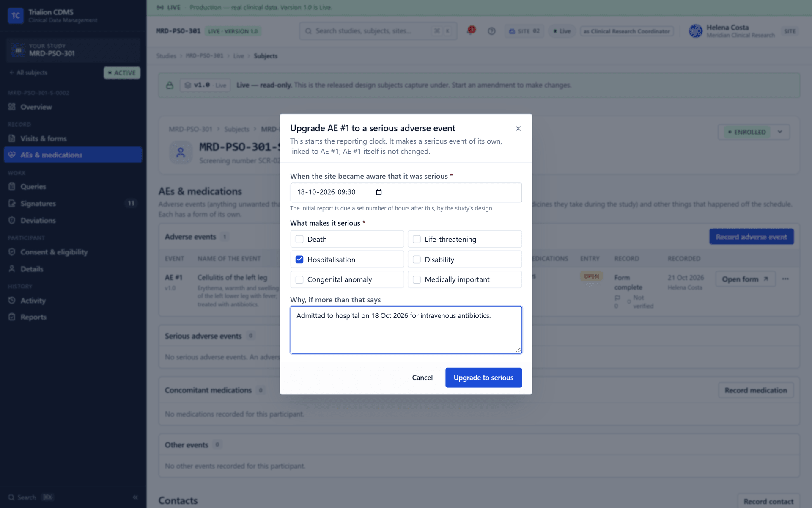Open Signatures in sidebar
Viewport: 812px width, 508px height.
tap(73, 204)
